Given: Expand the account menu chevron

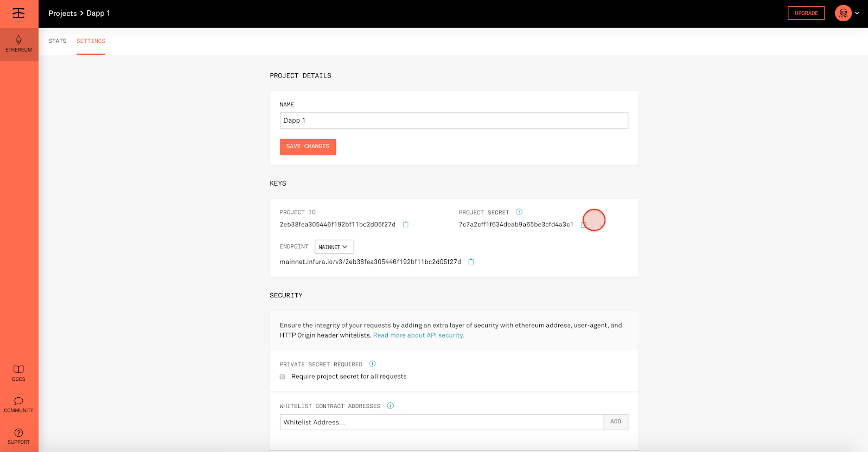Looking at the screenshot, I should coord(857,13).
